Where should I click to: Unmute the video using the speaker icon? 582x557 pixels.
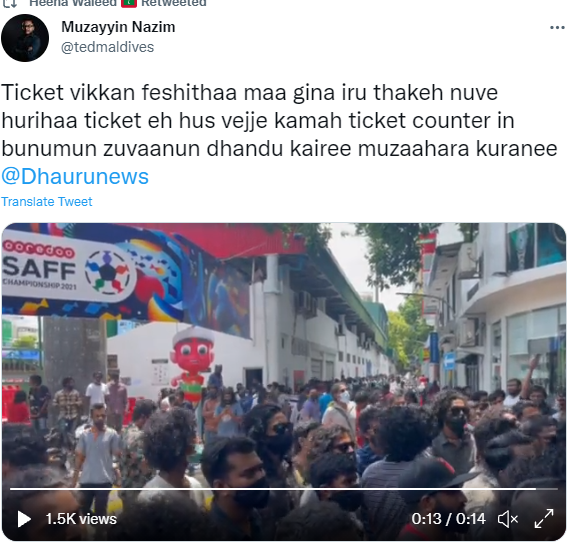pos(508,519)
